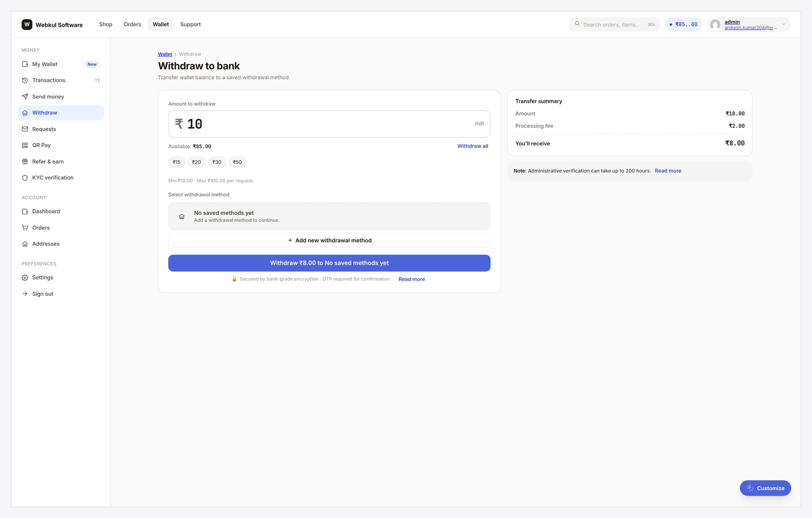Click the Wallet breadcrumb link
The width and height of the screenshot is (812, 518).
[x=165, y=54]
